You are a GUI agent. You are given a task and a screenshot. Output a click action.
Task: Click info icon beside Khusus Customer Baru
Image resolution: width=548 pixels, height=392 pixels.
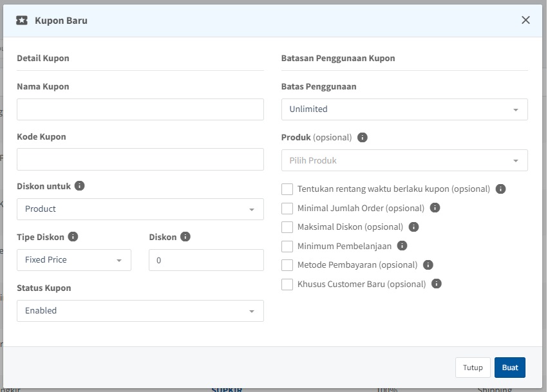[437, 283]
